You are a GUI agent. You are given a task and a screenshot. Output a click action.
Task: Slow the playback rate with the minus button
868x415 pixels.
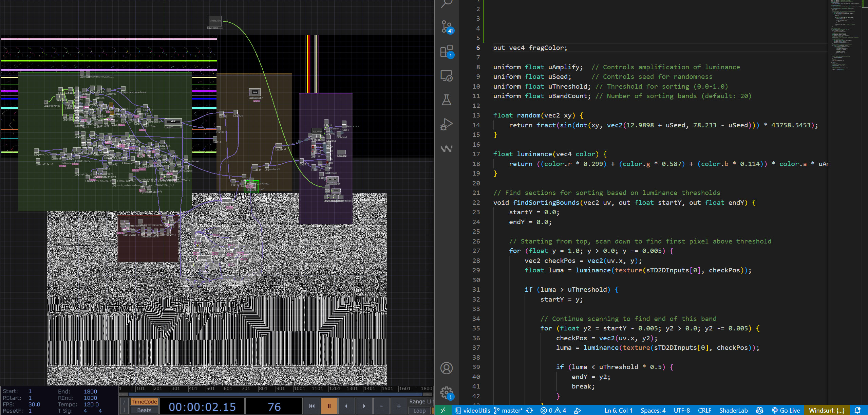tap(381, 406)
